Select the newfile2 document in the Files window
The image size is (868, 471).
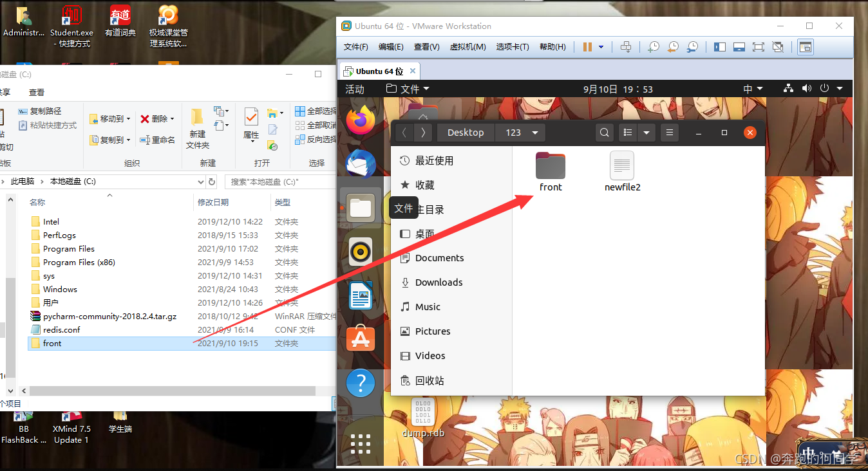tap(622, 172)
